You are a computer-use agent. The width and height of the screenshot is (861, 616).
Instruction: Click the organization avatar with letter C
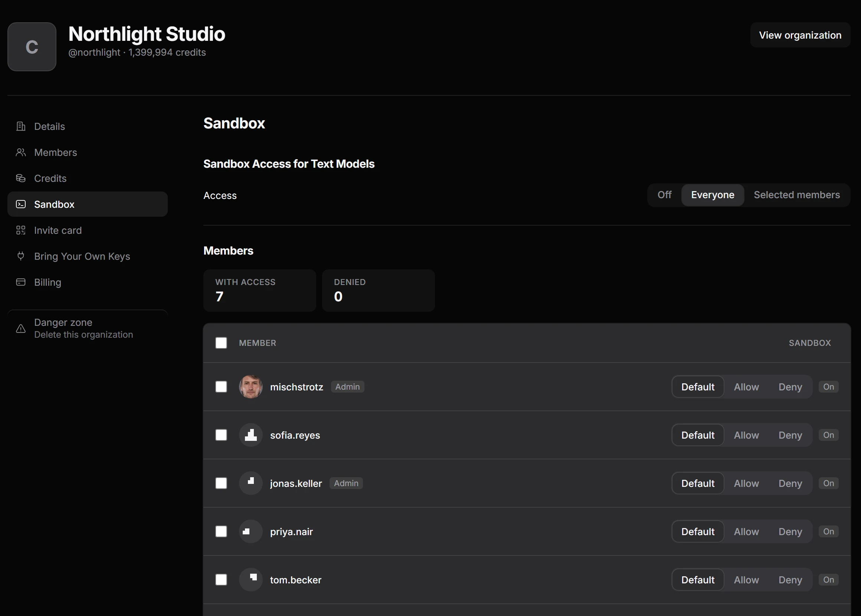tap(32, 47)
